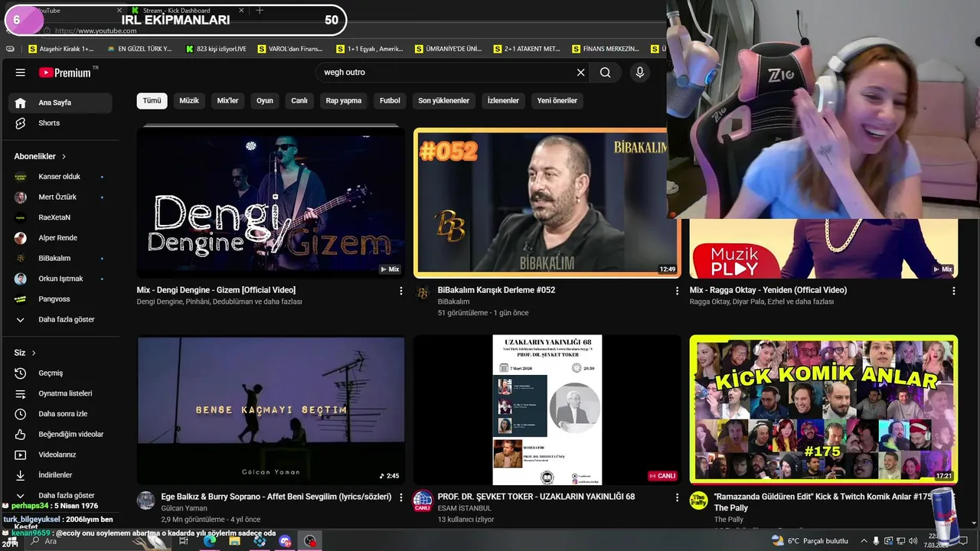The height and width of the screenshot is (551, 980).
Task: Open The Pally channel avatar
Action: click(698, 500)
